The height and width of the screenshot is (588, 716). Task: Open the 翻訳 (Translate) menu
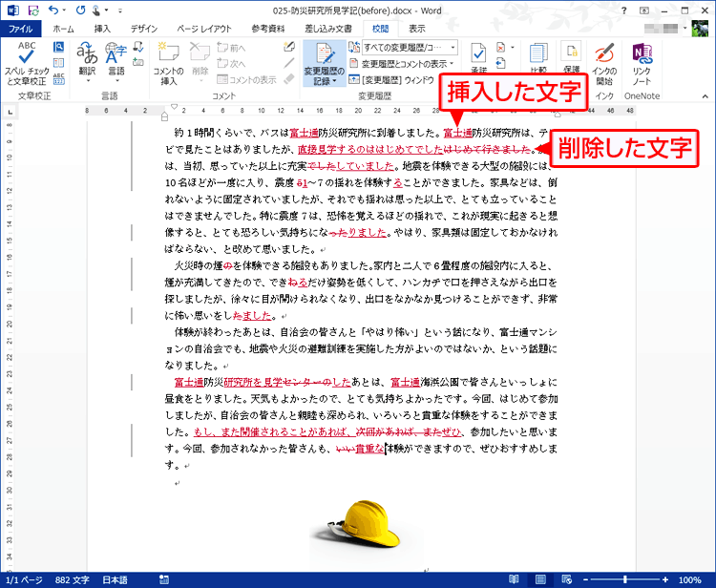pyautogui.click(x=87, y=63)
